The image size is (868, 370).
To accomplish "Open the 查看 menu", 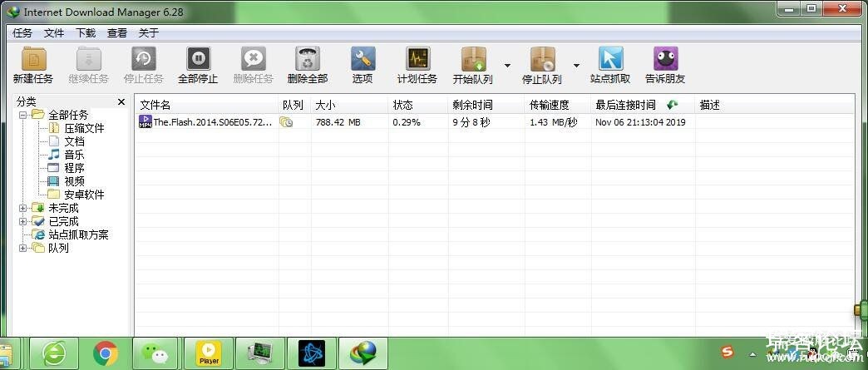I will [117, 33].
